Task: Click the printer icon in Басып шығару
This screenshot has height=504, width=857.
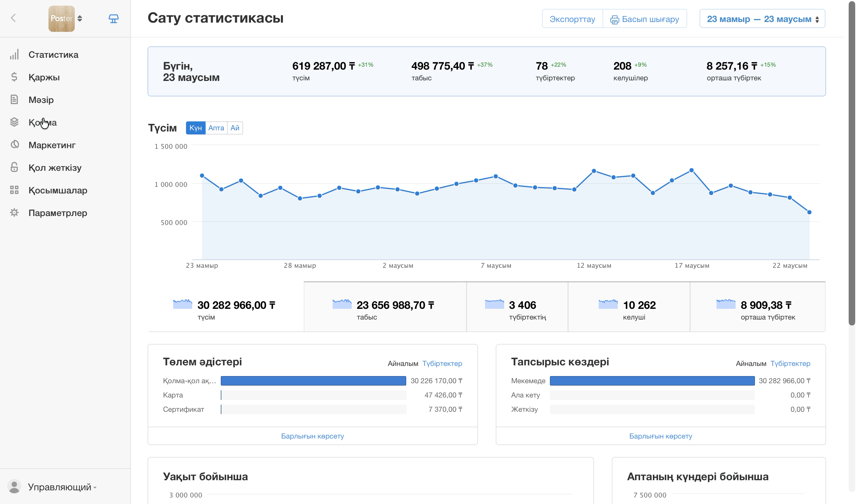Action: click(x=614, y=20)
